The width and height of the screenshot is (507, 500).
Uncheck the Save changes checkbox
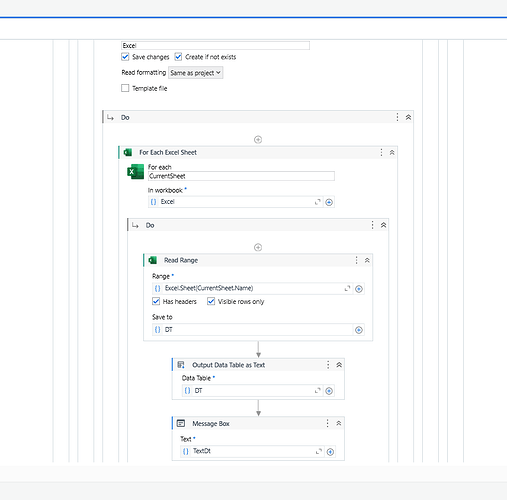pos(125,57)
